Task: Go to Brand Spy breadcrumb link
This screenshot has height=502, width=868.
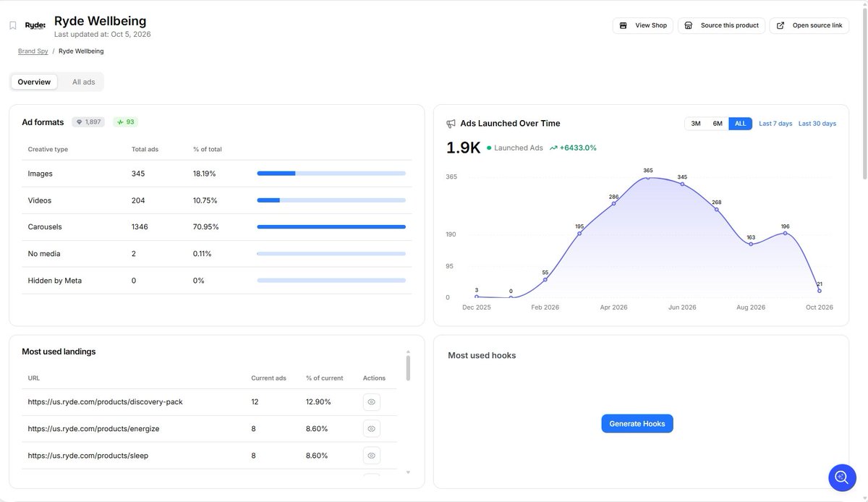Action: pos(33,51)
